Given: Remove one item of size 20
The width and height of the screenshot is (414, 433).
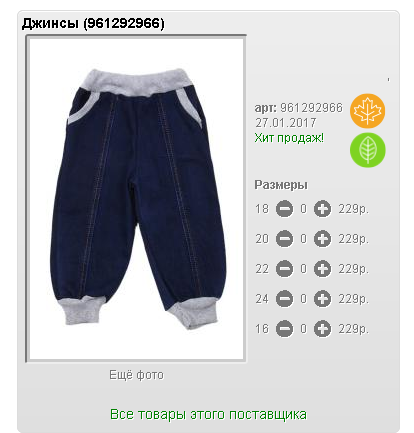Looking at the screenshot, I should click(284, 239).
